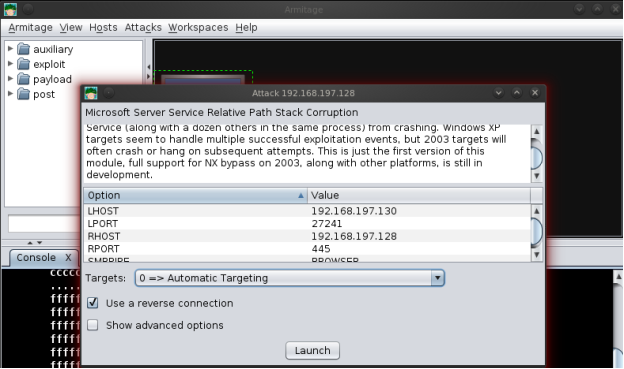624x369 pixels.
Task: Click the module title Microsoft Server Service text
Action: point(222,112)
